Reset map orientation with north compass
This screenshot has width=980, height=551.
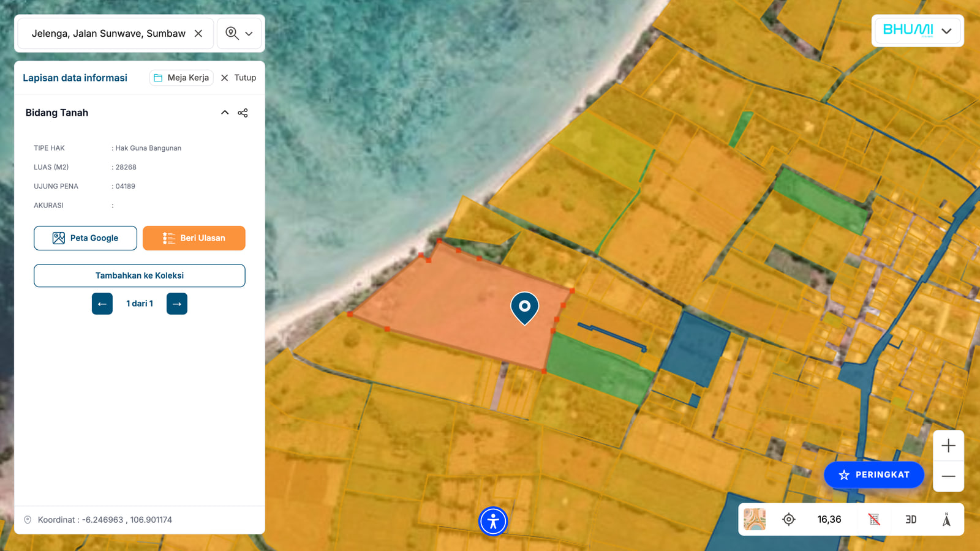(946, 519)
